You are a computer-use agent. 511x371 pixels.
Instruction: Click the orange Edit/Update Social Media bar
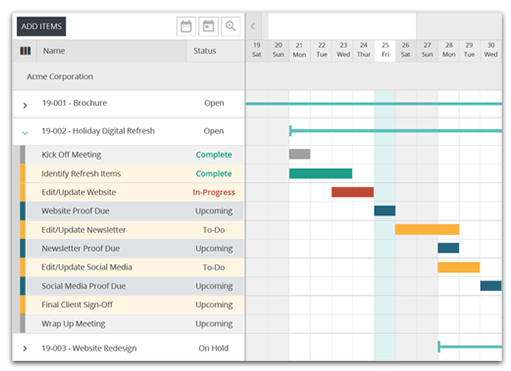[459, 267]
